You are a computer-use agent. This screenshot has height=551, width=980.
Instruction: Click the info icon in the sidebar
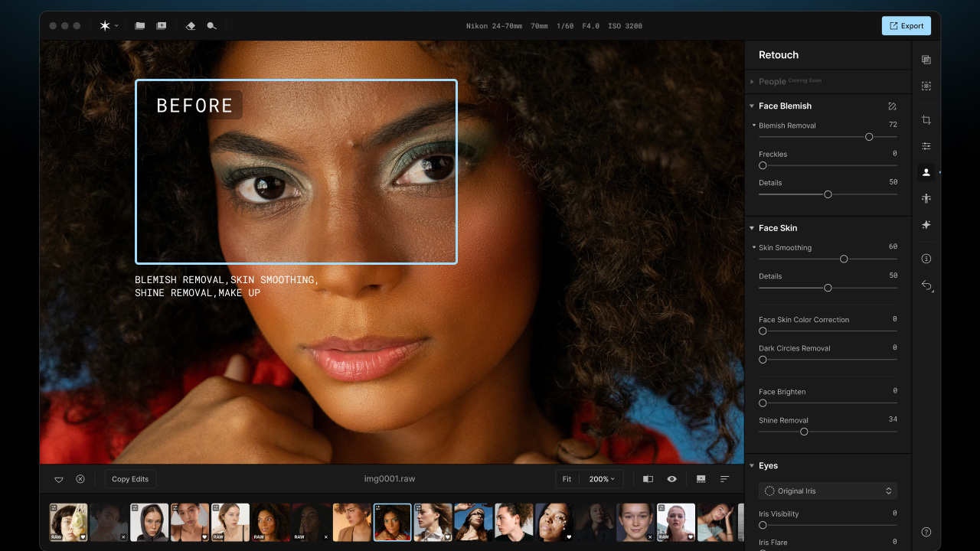pyautogui.click(x=926, y=259)
